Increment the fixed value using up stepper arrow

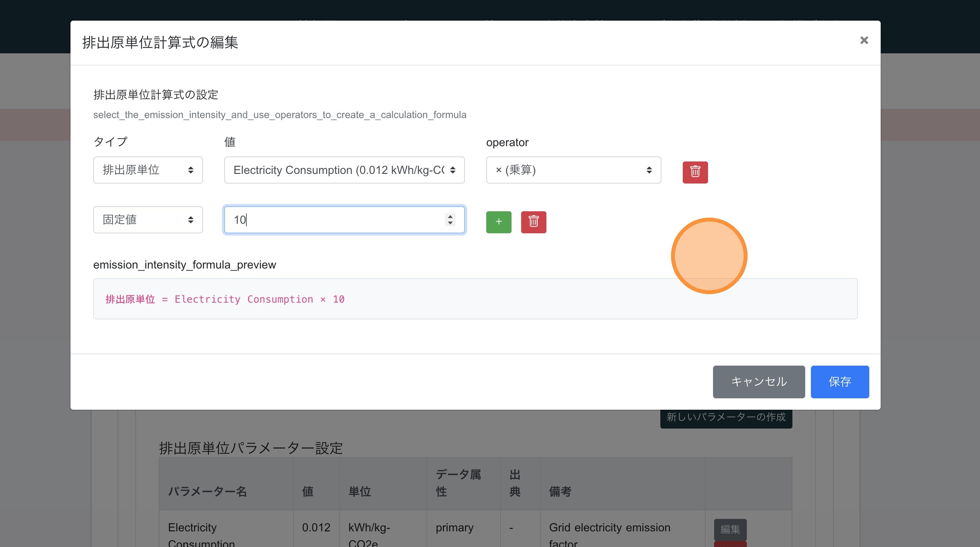[x=450, y=217]
